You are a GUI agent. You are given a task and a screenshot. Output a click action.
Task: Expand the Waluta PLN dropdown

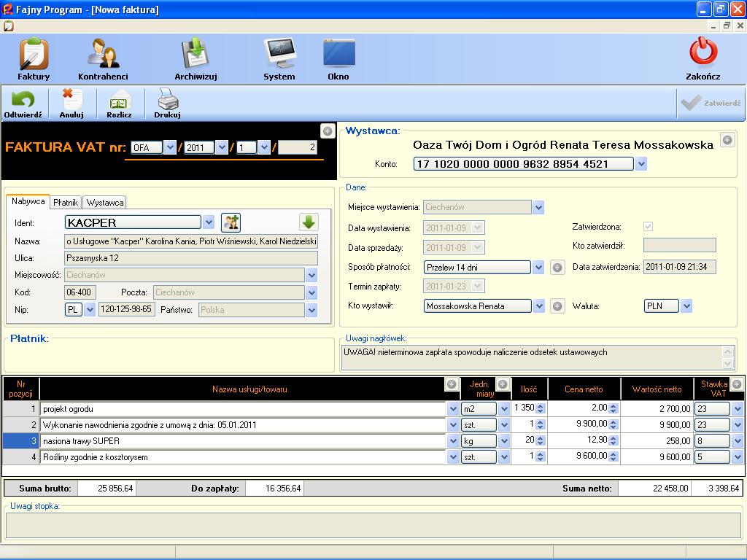click(x=686, y=306)
